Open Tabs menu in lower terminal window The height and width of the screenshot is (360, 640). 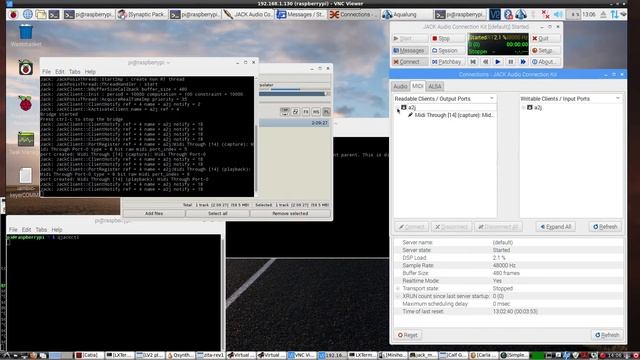(x=41, y=230)
